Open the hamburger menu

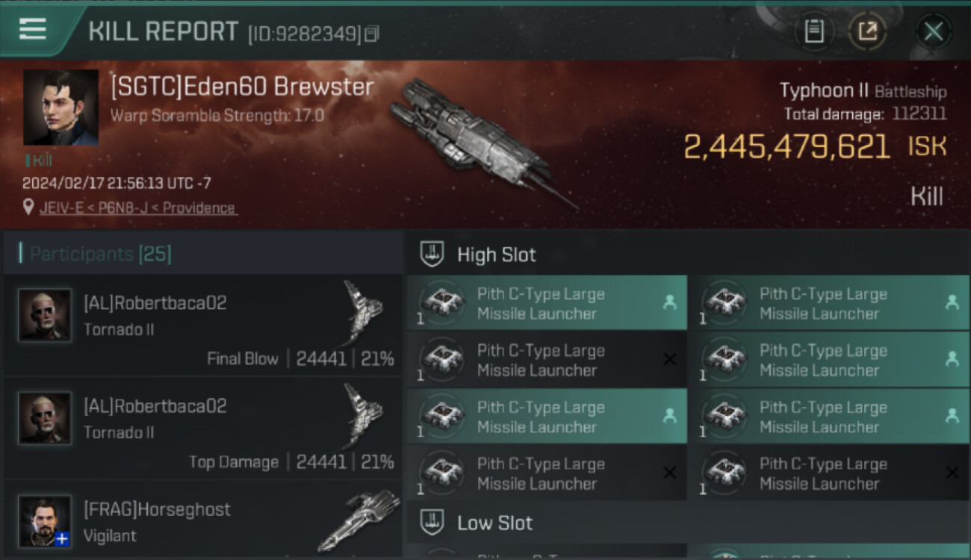(32, 29)
